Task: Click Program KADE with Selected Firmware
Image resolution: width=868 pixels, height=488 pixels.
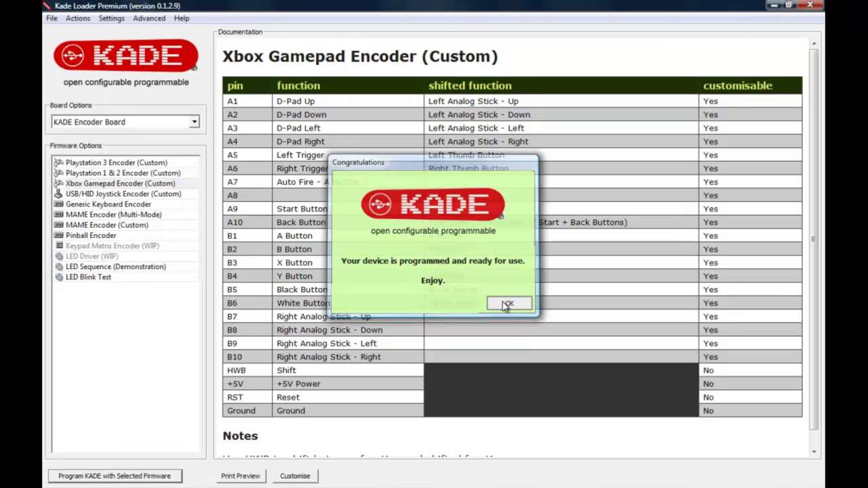Action: (x=115, y=476)
